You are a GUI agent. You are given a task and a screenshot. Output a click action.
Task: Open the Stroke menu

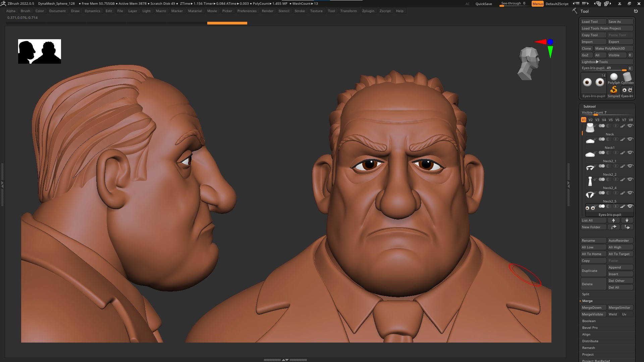point(300,11)
